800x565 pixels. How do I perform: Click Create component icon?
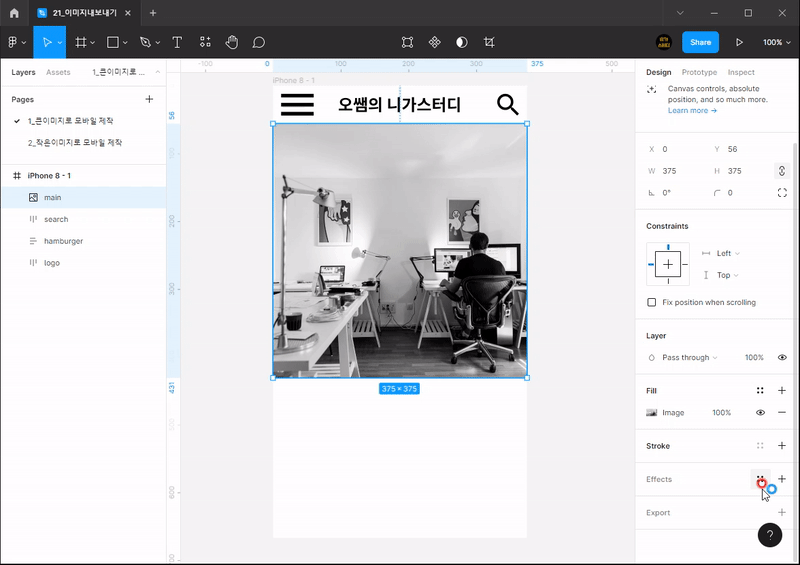[435, 42]
